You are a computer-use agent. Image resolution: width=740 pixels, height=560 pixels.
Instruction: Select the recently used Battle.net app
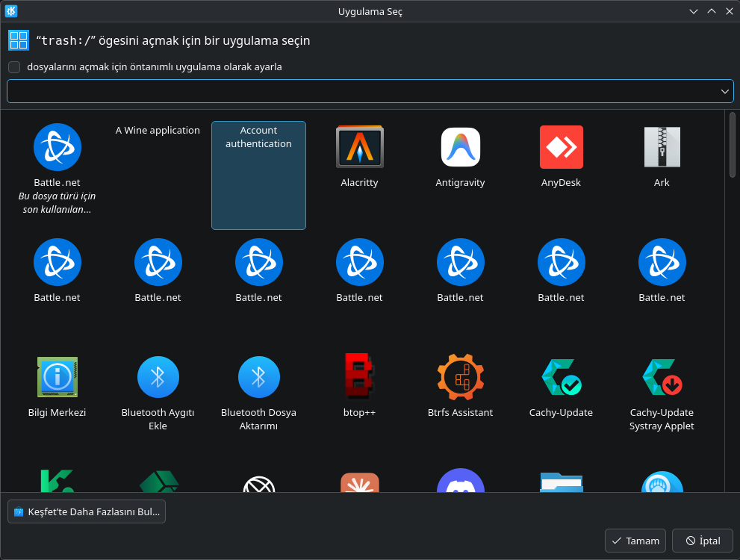(57, 169)
